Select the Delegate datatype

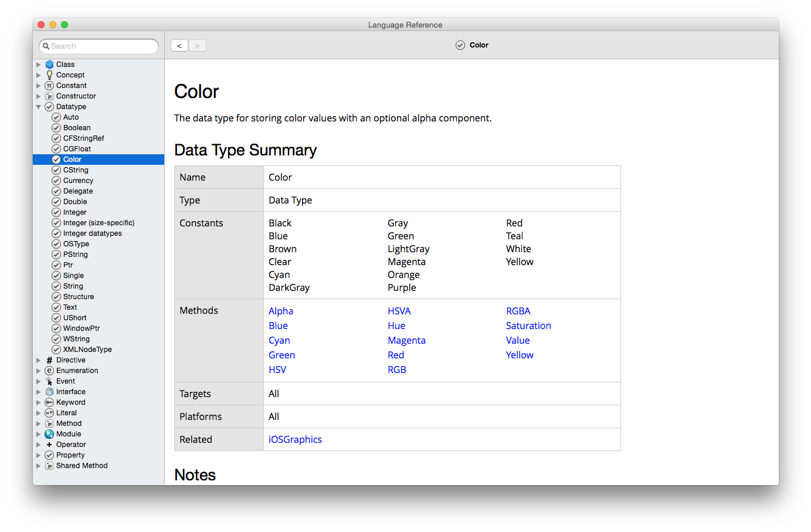tap(78, 191)
